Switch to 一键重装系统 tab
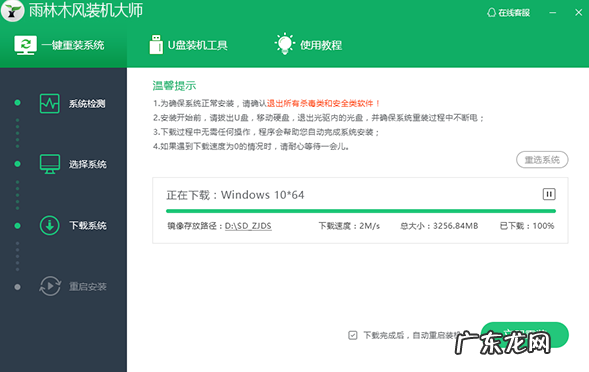This screenshot has width=589, height=372. click(x=63, y=45)
